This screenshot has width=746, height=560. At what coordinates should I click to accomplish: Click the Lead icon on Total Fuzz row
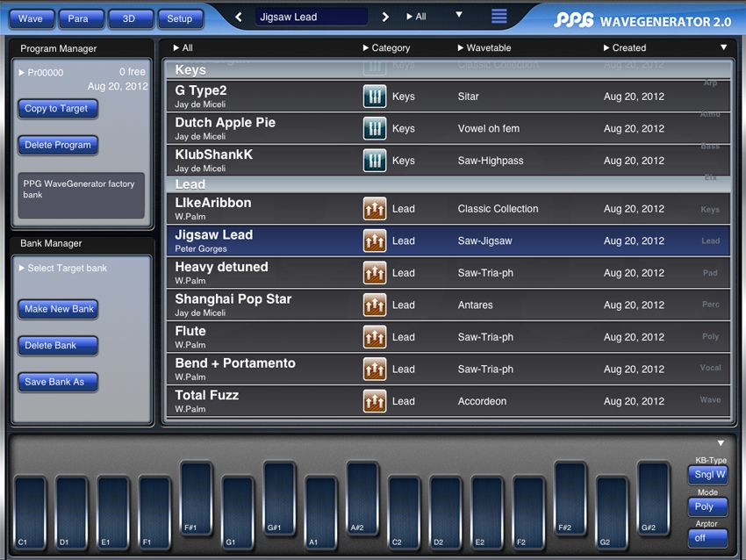point(375,401)
